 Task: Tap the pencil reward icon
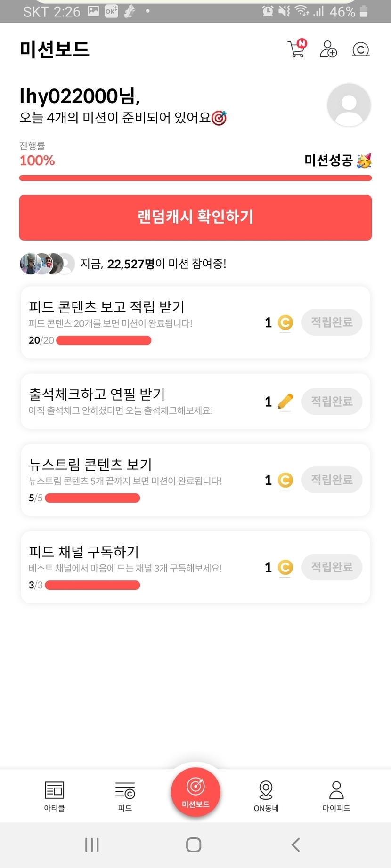[x=285, y=402]
